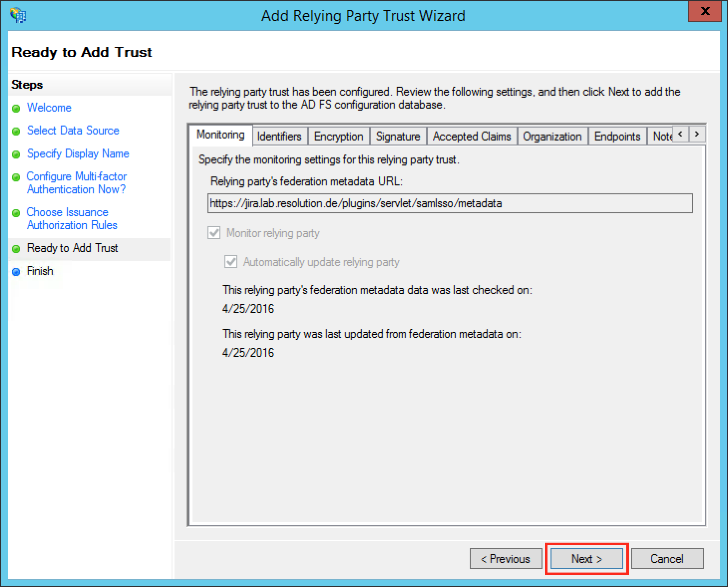Click the federation metadata URL field
Screen dimensions: 728x587
pos(450,203)
